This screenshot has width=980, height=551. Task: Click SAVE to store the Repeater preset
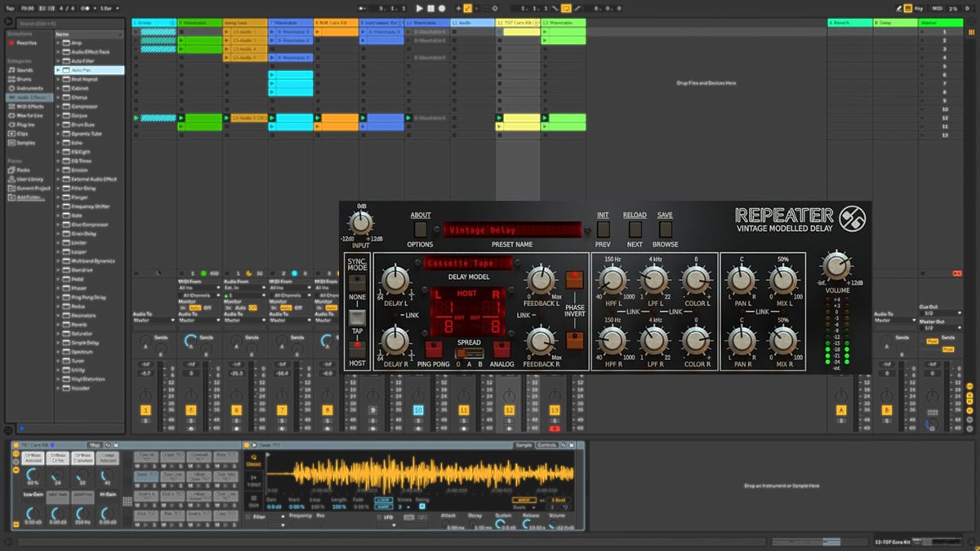click(x=664, y=215)
